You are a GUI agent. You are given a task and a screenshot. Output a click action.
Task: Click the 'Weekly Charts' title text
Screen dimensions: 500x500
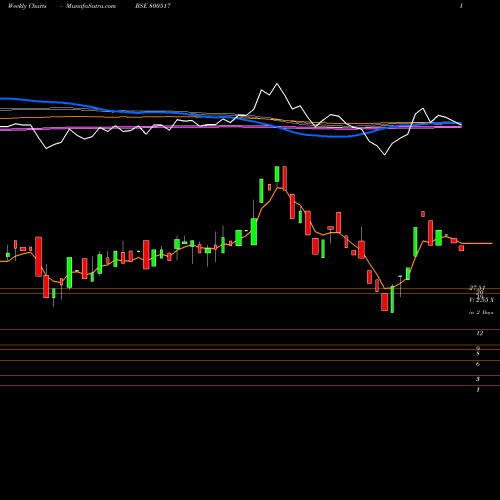click(x=27, y=6)
